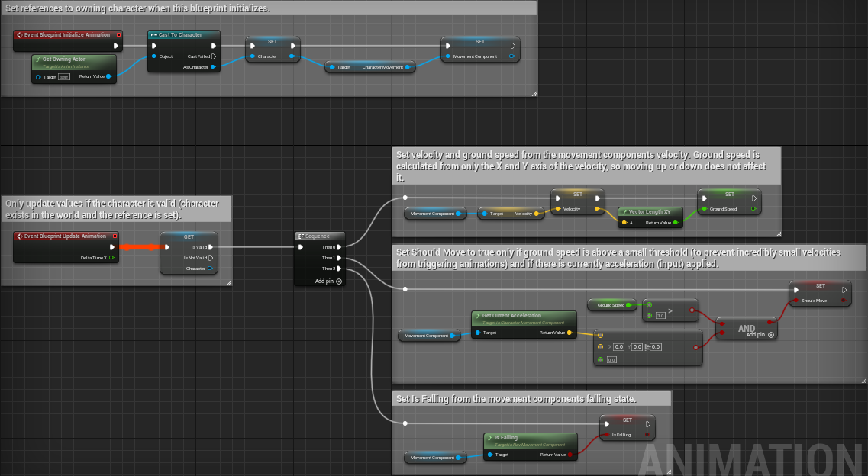Click the A input pin on Vector Length XY
The height and width of the screenshot is (476, 868).
(624, 222)
